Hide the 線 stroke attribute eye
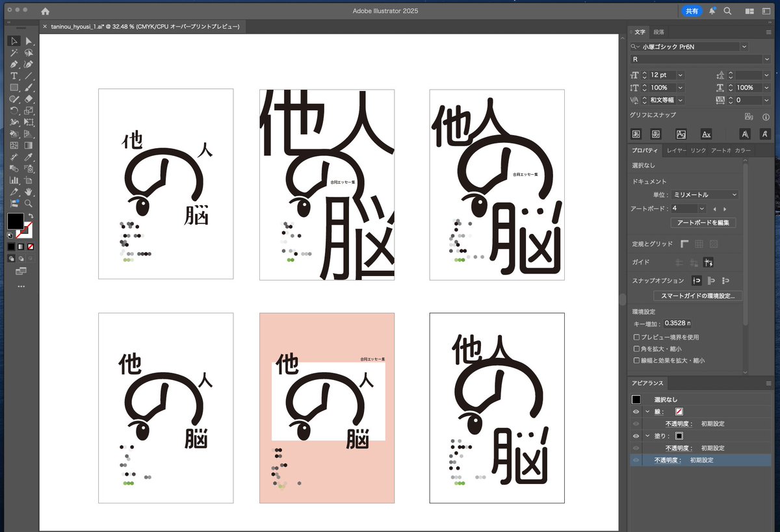Image resolution: width=780 pixels, height=532 pixels. pos(636,412)
